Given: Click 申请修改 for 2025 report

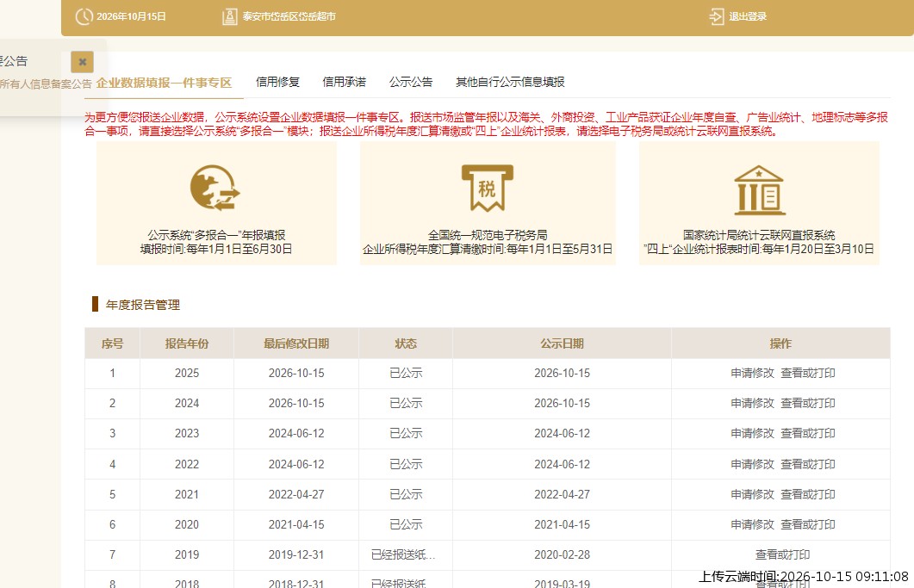Looking at the screenshot, I should click(753, 373).
